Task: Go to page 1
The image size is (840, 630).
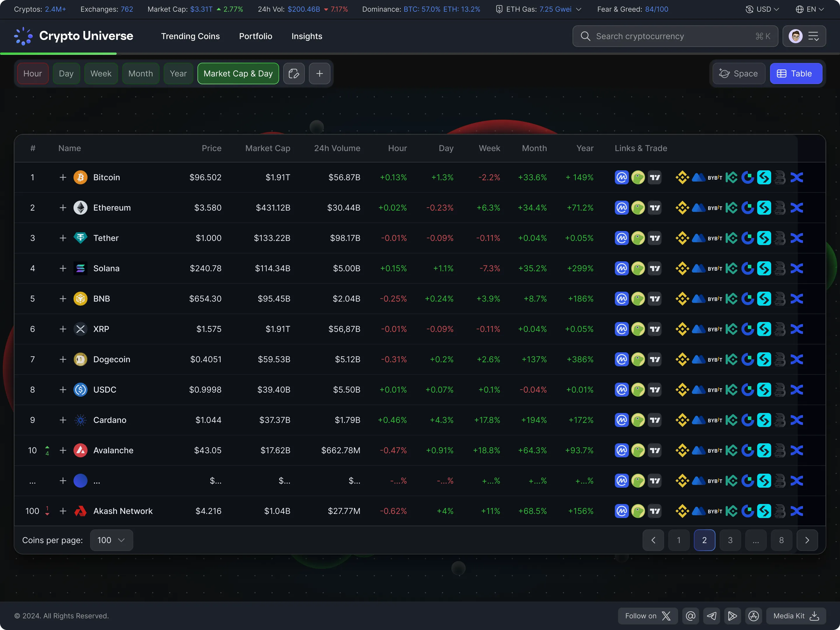Action: [679, 540]
